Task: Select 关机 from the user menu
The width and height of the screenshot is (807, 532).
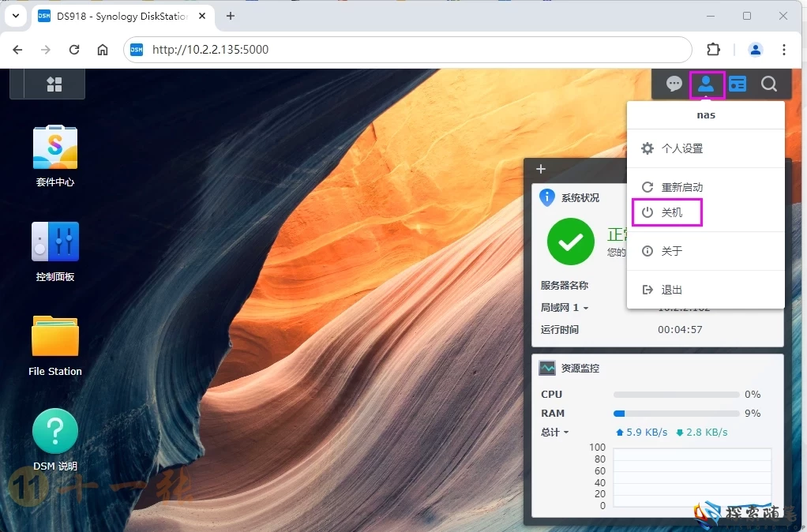Action: point(669,212)
